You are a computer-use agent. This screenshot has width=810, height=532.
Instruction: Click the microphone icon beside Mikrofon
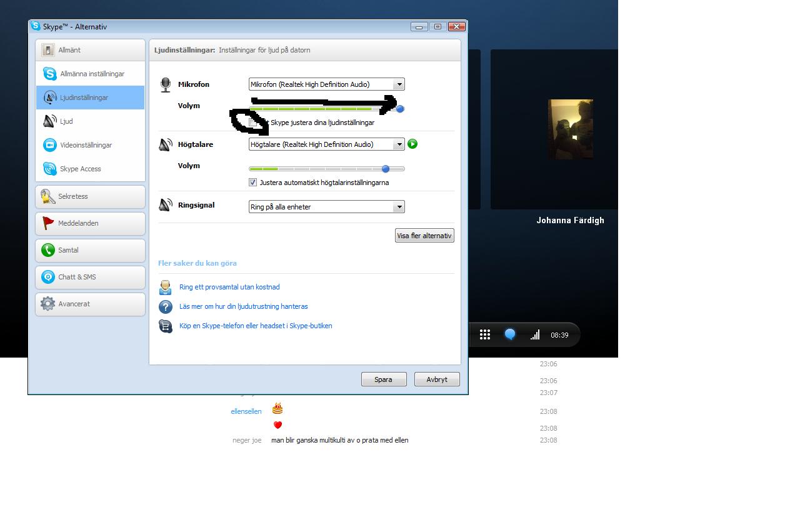(x=166, y=84)
